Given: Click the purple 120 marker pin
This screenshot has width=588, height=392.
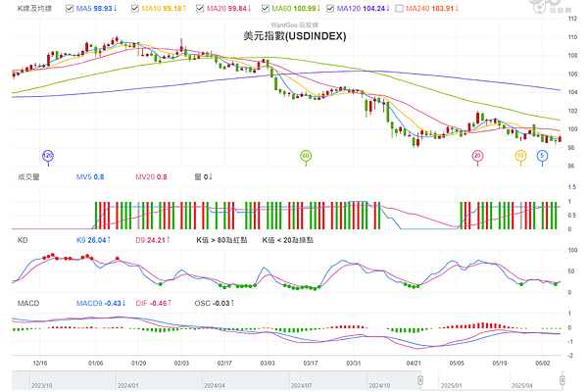Looking at the screenshot, I should pos(48,156).
